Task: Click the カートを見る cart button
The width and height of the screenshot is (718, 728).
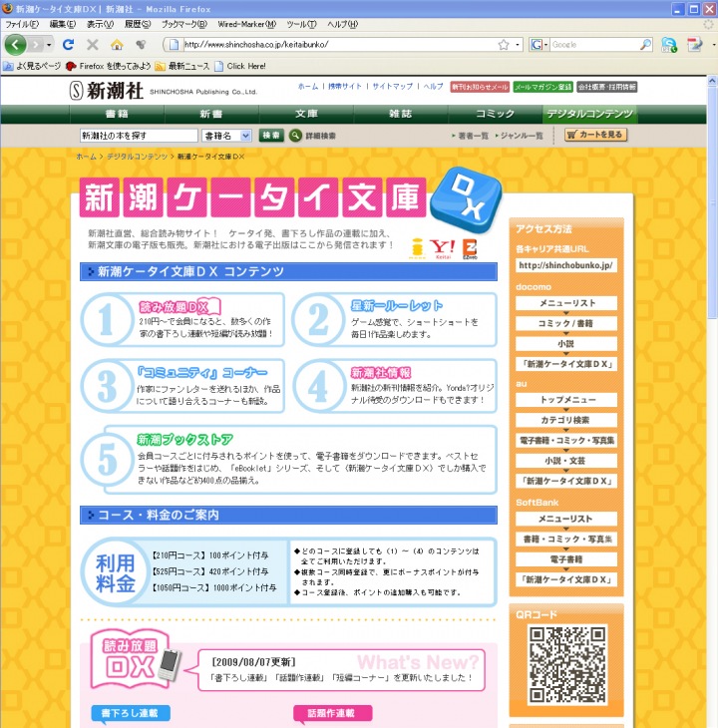Action: point(596,135)
